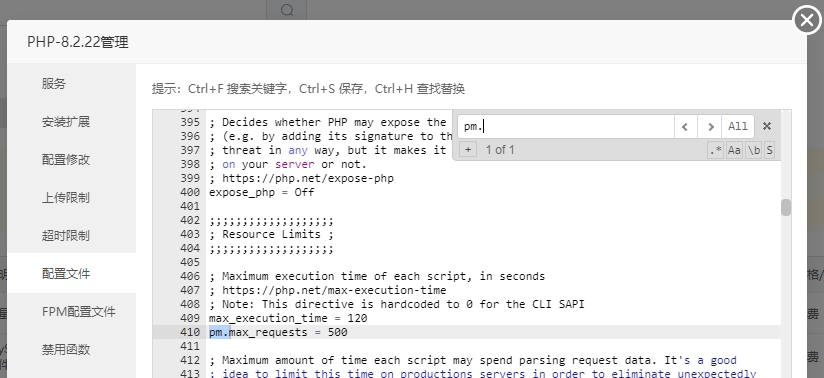Image resolution: width=824 pixels, height=378 pixels.
Task: Toggle whole word search \b option
Action: [x=754, y=150]
